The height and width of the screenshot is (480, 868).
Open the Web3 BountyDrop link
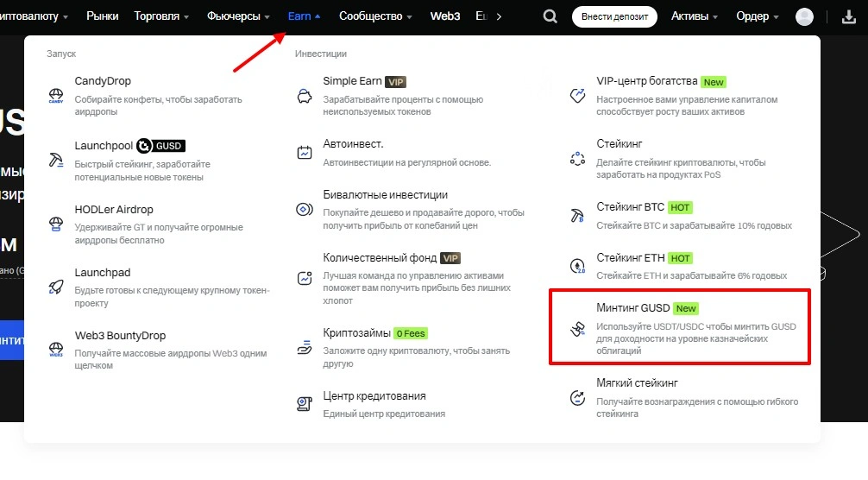(x=120, y=336)
